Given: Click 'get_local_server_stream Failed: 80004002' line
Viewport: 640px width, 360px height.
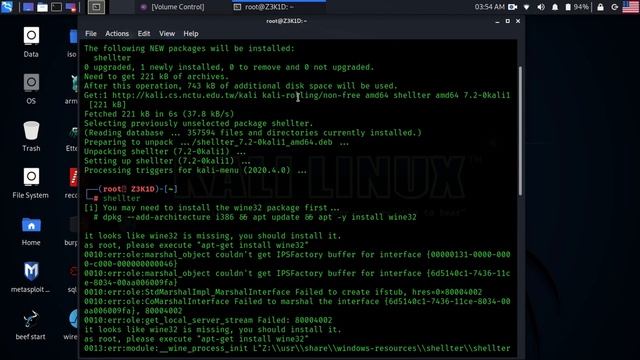Looking at the screenshot, I should (x=208, y=320).
